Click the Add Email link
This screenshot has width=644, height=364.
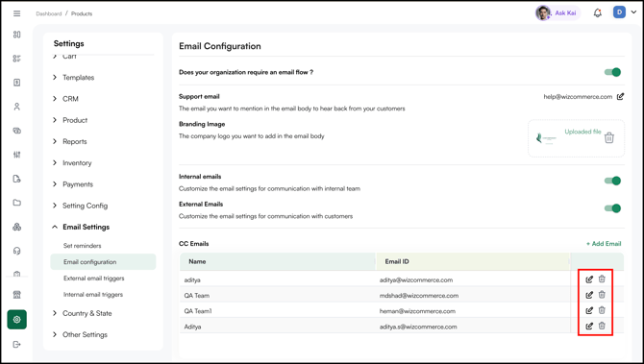(x=604, y=244)
